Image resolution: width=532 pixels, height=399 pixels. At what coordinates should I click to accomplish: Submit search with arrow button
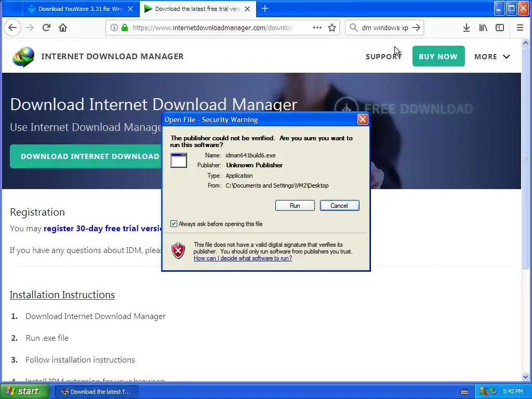coord(416,28)
